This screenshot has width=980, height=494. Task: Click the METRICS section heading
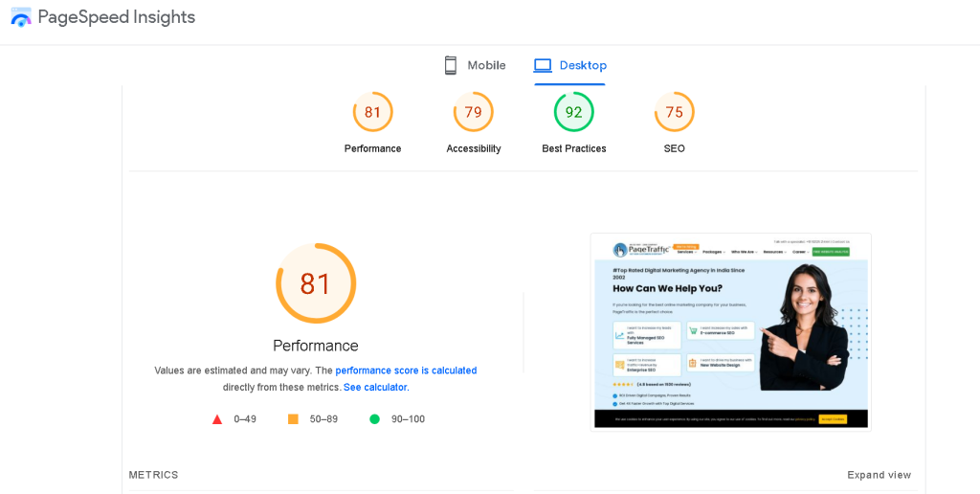point(153,475)
